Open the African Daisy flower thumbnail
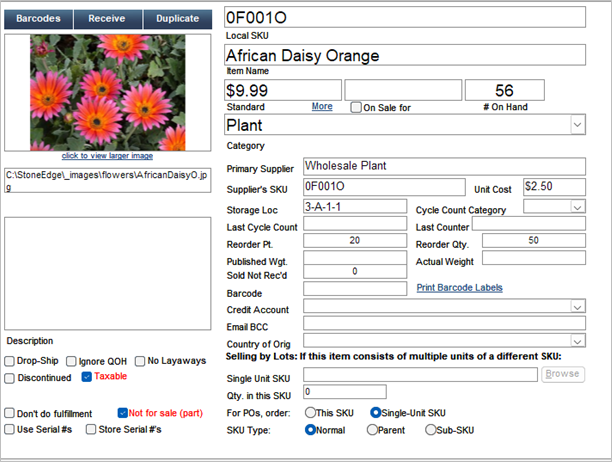 [x=106, y=93]
